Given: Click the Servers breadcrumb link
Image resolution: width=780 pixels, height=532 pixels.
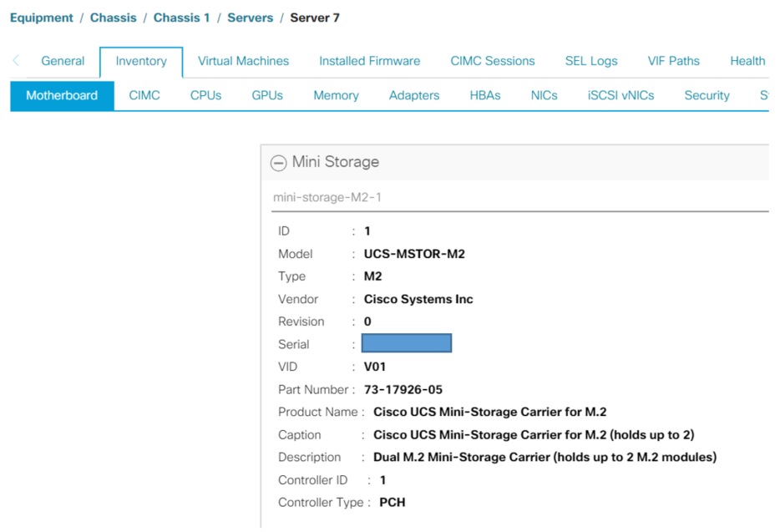Looking at the screenshot, I should [251, 17].
